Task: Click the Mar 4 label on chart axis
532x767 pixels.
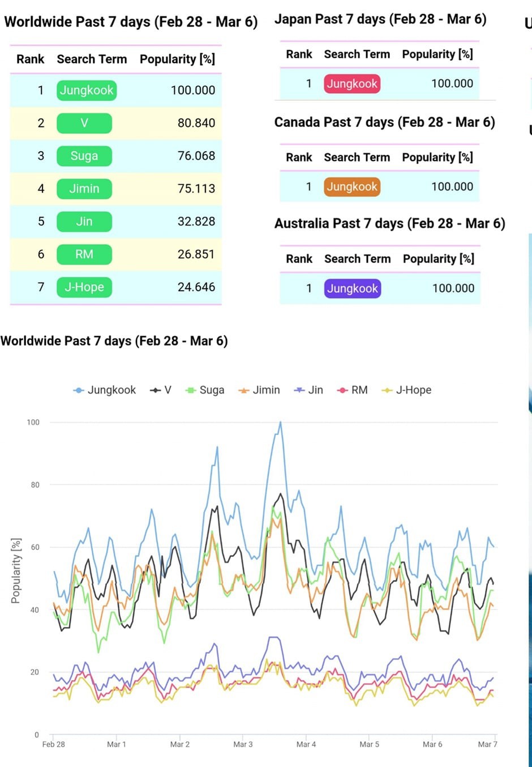Action: coord(306,744)
